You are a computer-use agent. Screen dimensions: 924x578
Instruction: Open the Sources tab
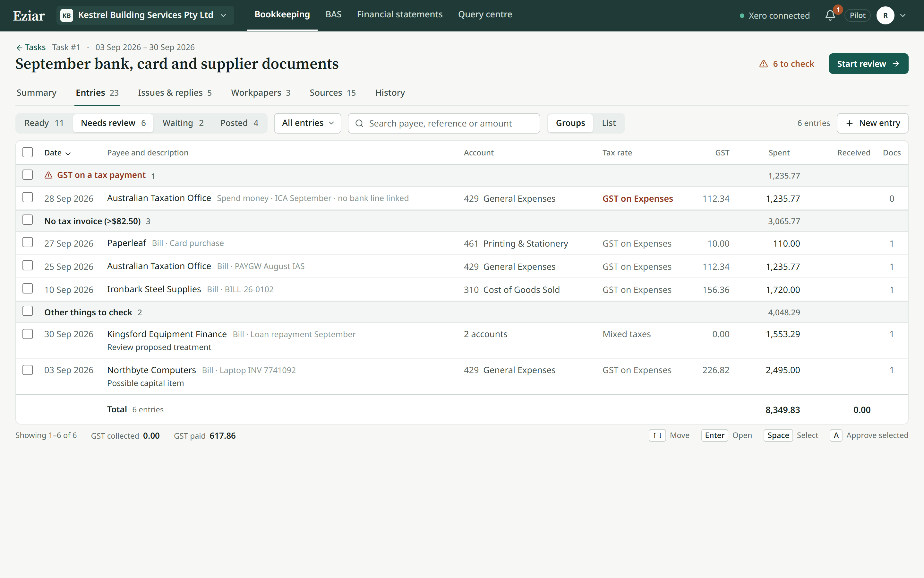333,92
